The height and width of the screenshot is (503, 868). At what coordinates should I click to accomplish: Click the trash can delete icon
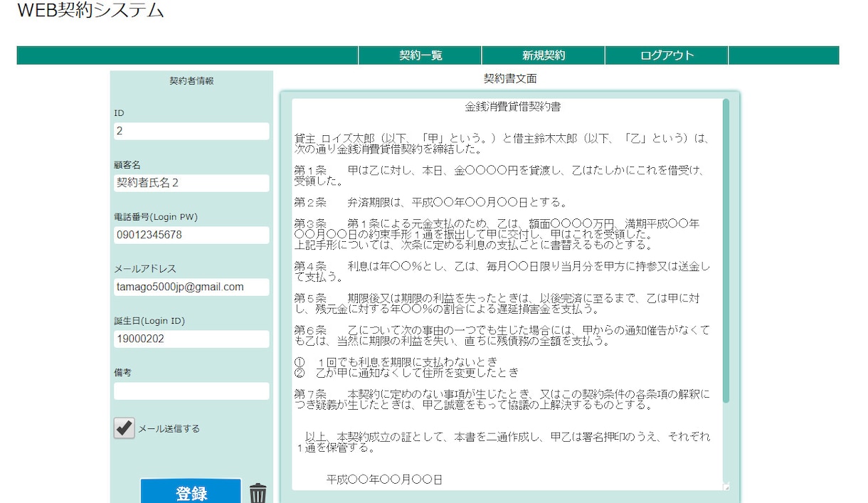click(x=258, y=493)
